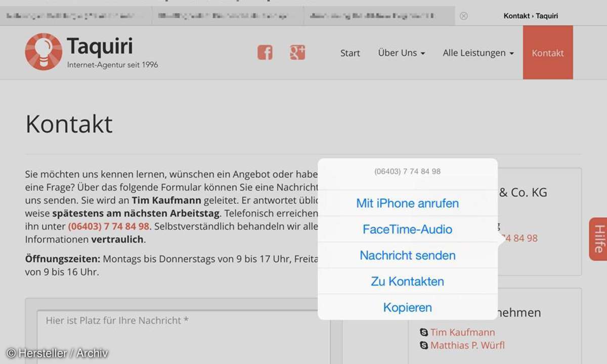
Task: Open Tim Kaufmann Skype link
Action: [463, 332]
